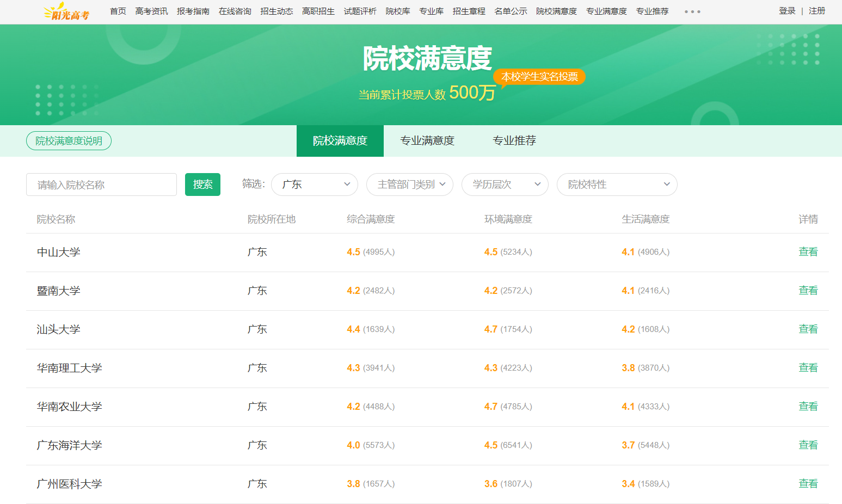Click the 暨南大学 name cell
This screenshot has height=504, width=842.
pyautogui.click(x=59, y=291)
